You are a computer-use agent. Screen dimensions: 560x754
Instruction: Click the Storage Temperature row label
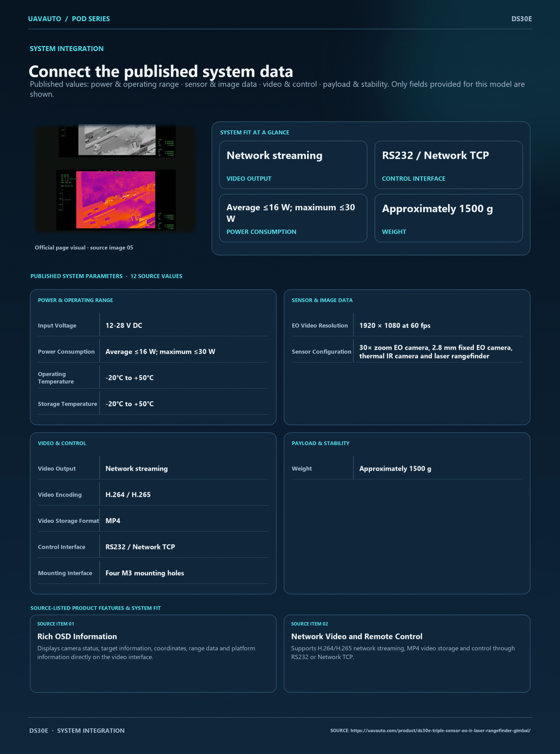click(68, 404)
